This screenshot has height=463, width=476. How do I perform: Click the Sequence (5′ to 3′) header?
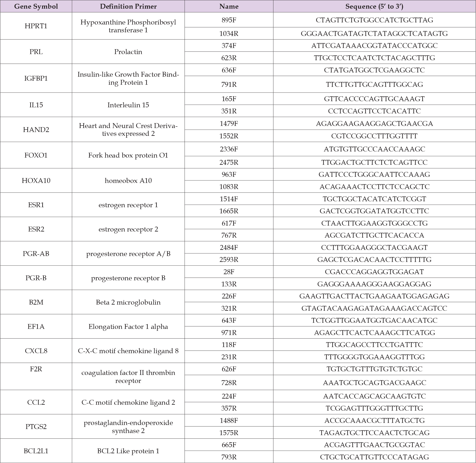click(x=374, y=6)
